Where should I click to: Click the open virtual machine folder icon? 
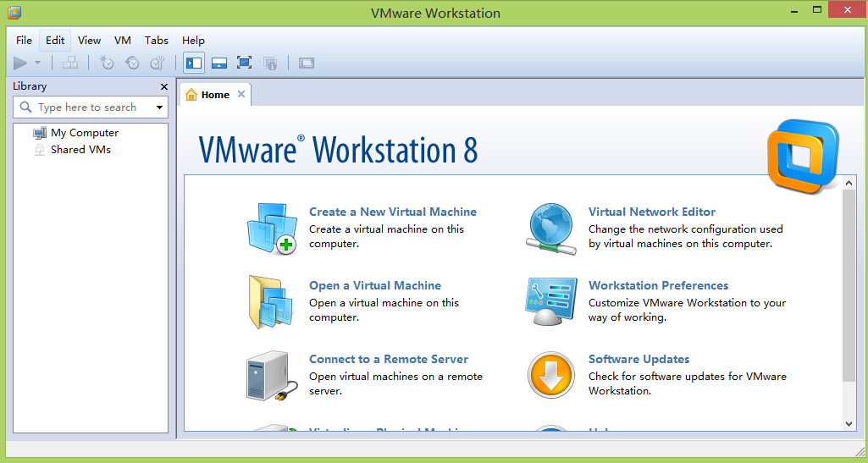pos(272,302)
